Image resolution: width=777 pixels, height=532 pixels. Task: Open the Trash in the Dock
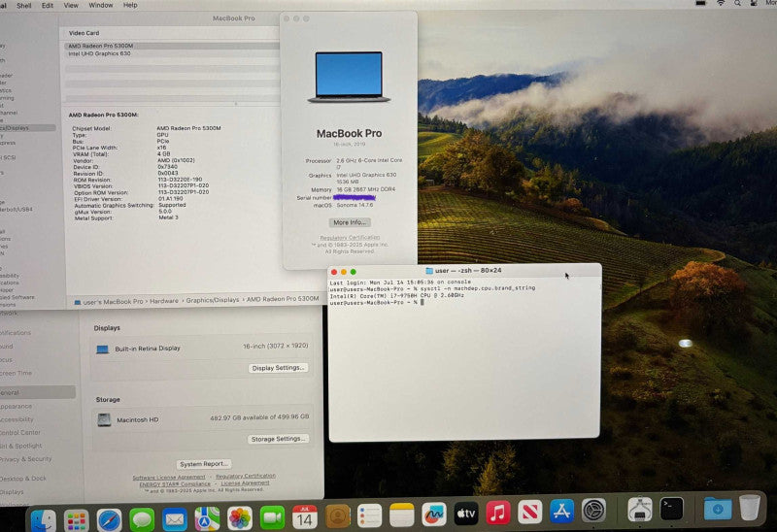pos(749,507)
